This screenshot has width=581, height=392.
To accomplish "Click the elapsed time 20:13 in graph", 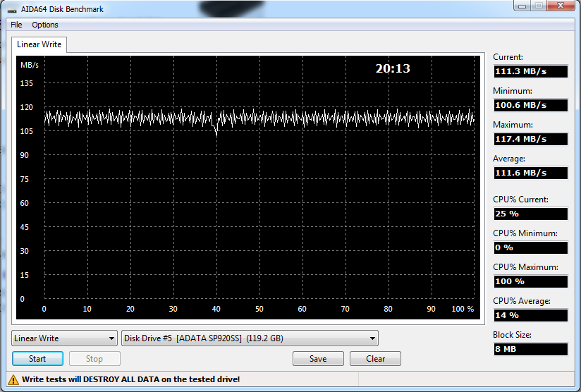I will pos(393,68).
